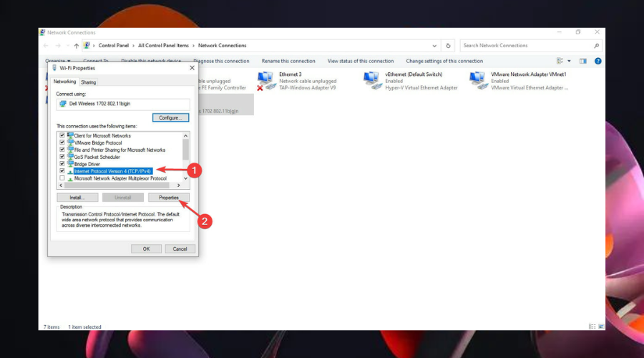Select Client for Microsoft Networks item
Screen dimensions: 644x358
(102, 135)
